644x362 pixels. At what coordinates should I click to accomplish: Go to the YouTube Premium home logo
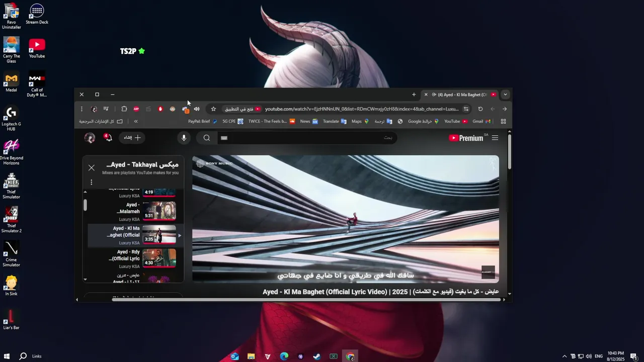tap(466, 138)
